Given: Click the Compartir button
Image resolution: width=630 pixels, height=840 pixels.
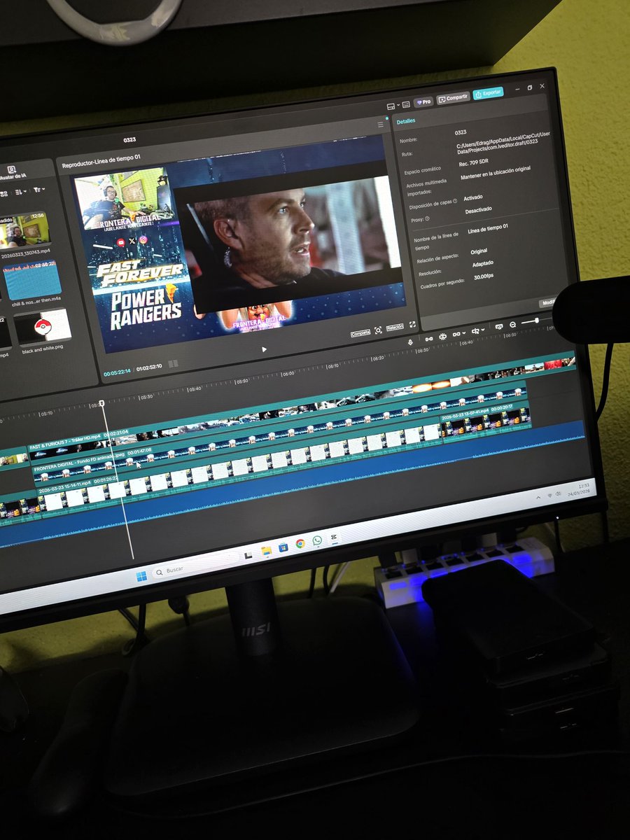Looking at the screenshot, I should [x=452, y=97].
